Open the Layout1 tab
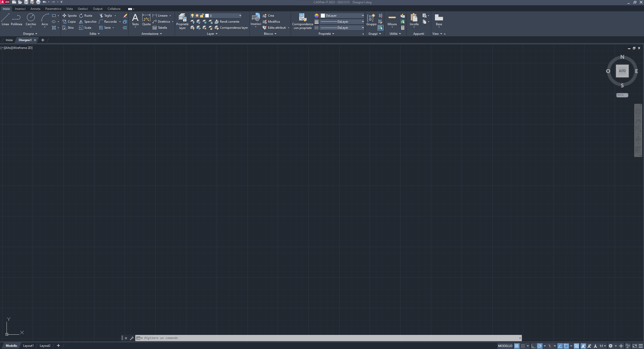The width and height of the screenshot is (644, 349). tap(28, 346)
